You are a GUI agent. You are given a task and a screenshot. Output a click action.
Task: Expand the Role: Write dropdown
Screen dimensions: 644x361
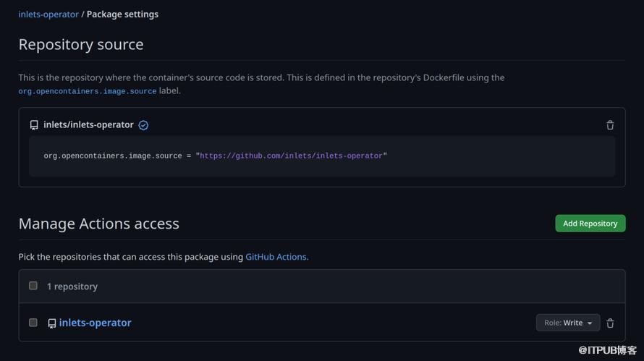pos(568,323)
